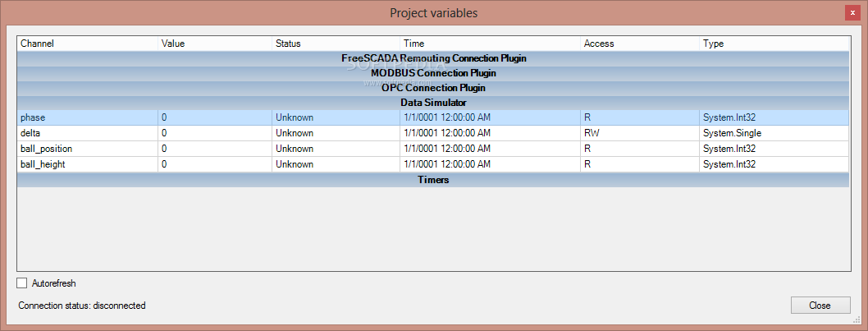Close the Project variables window
The height and width of the screenshot is (331, 868).
[x=852, y=13]
